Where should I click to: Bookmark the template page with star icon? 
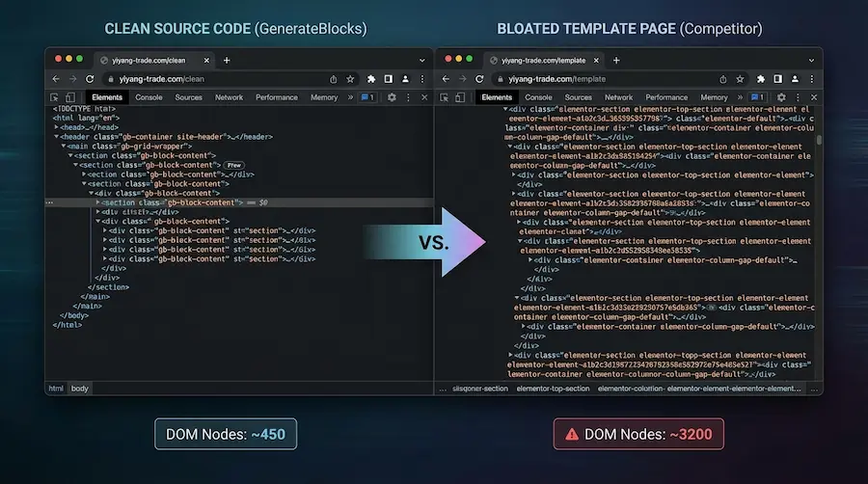click(741, 79)
